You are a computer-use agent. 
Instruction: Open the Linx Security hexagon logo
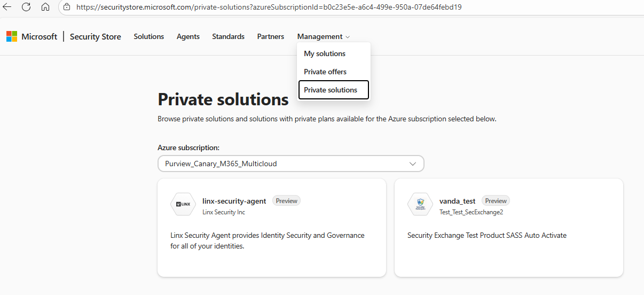coord(183,204)
